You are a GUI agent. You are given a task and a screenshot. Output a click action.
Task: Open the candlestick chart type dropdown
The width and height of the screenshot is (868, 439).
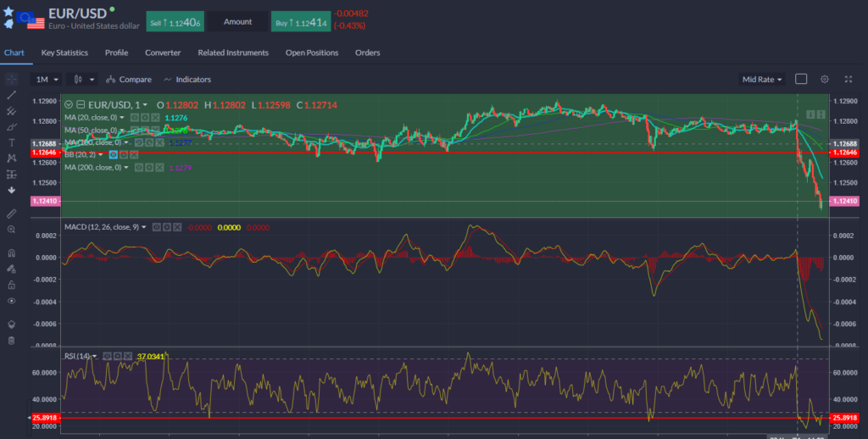coord(83,79)
